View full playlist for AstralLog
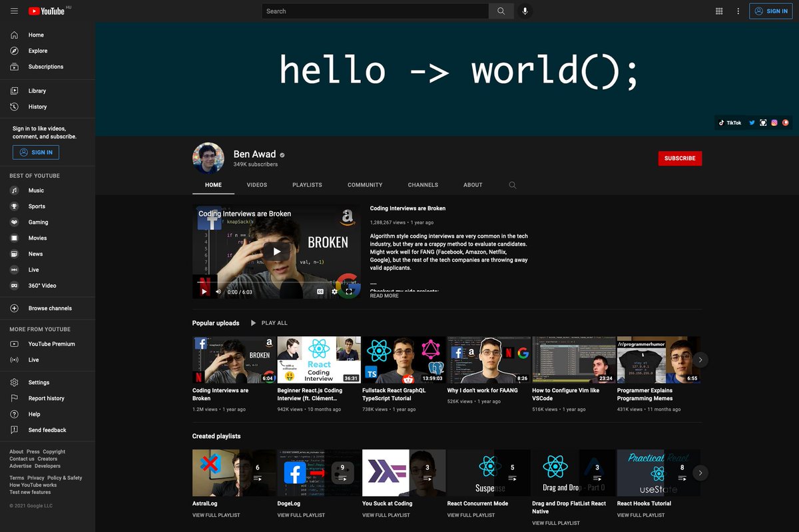 point(216,515)
